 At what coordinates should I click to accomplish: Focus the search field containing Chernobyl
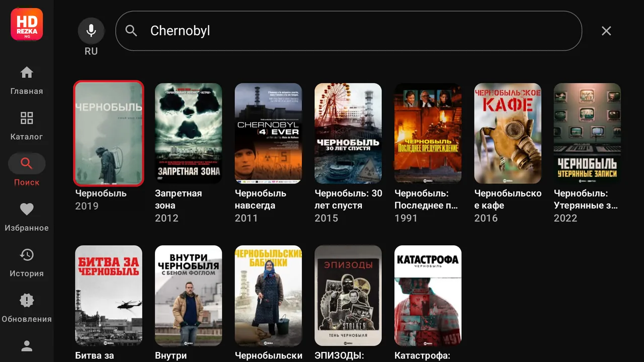[349, 31]
